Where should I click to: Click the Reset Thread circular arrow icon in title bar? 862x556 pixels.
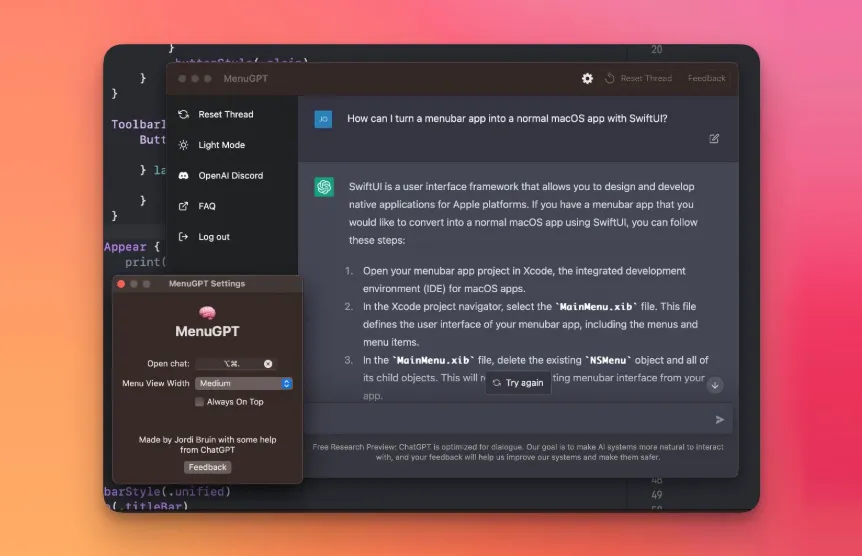[x=610, y=78]
